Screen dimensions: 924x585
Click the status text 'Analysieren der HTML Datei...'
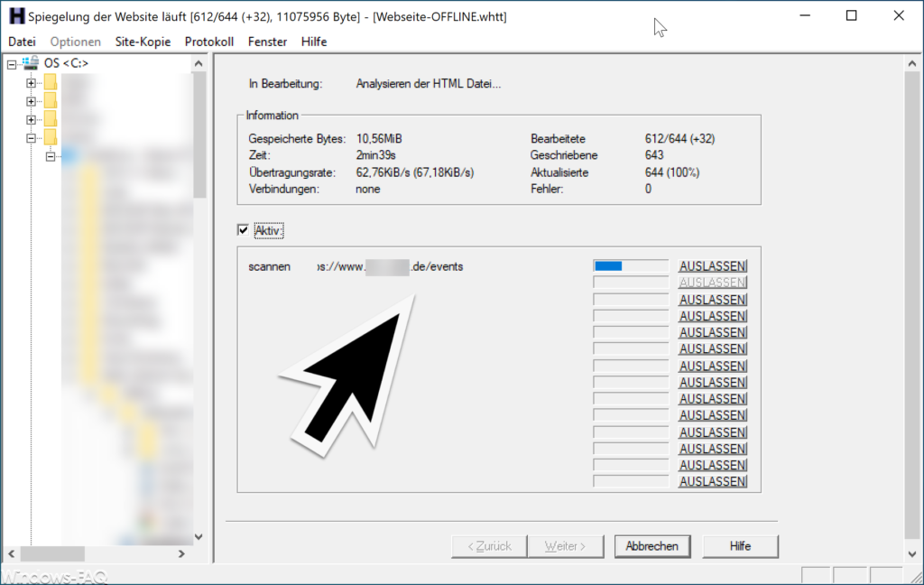point(429,84)
